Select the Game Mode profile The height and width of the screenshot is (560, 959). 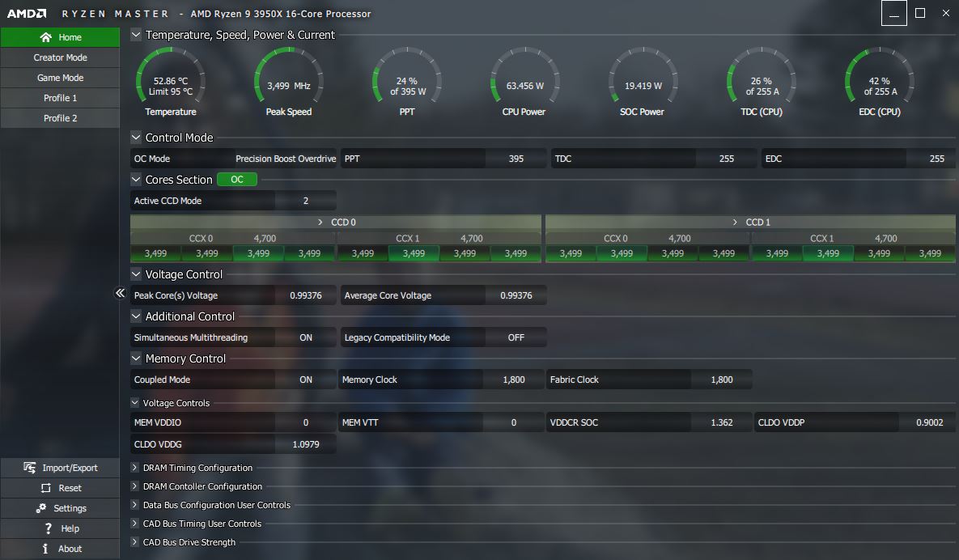[60, 78]
